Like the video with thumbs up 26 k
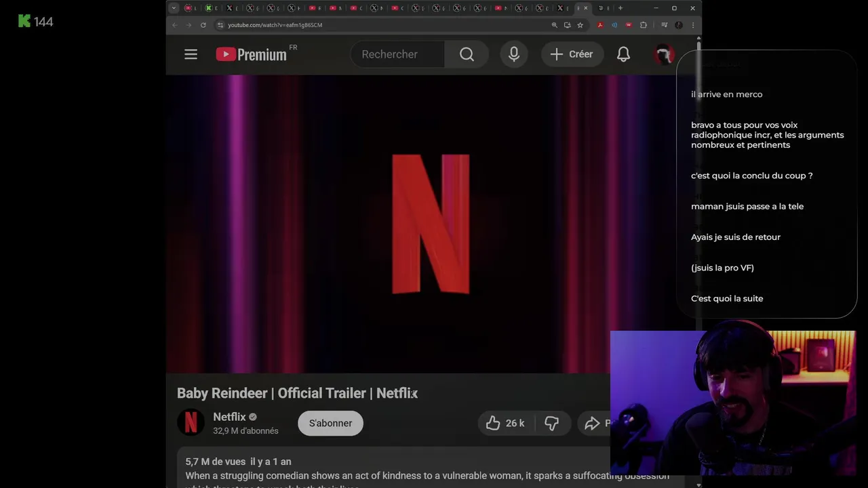The height and width of the screenshot is (488, 868). tap(505, 423)
